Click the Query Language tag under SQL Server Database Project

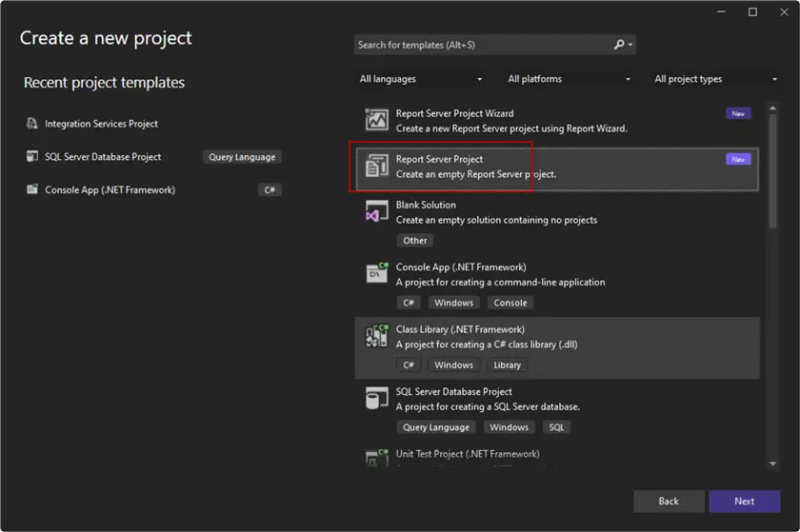click(436, 427)
